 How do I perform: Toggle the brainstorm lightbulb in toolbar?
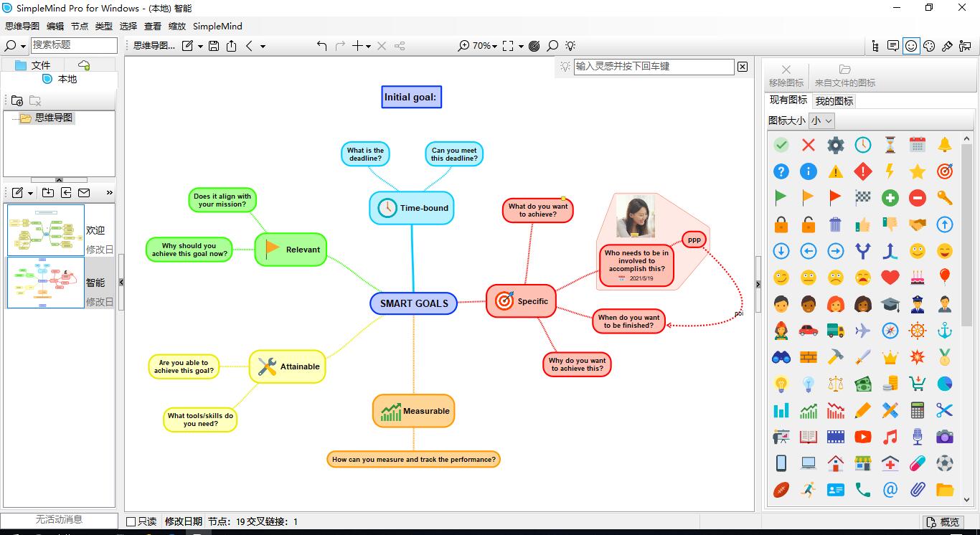(x=570, y=46)
